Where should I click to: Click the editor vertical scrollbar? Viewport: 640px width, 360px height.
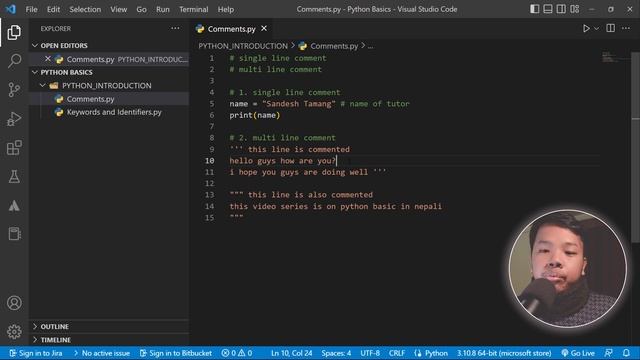(x=636, y=147)
